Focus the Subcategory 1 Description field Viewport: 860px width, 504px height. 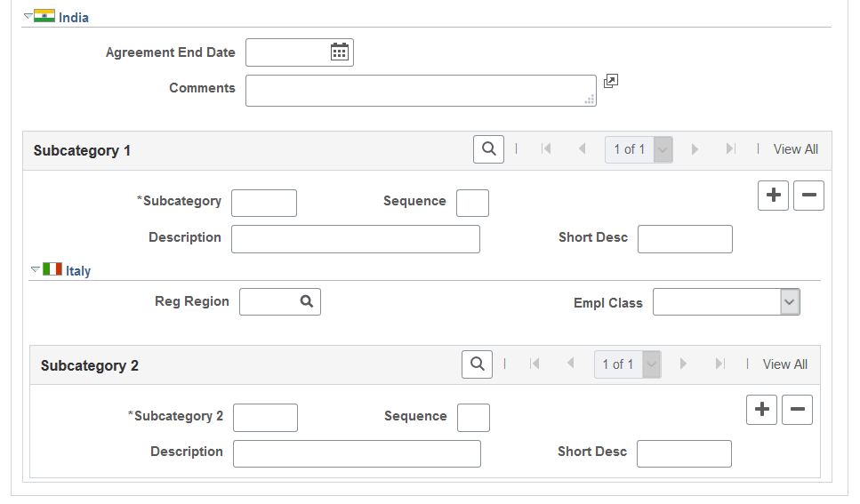point(355,239)
